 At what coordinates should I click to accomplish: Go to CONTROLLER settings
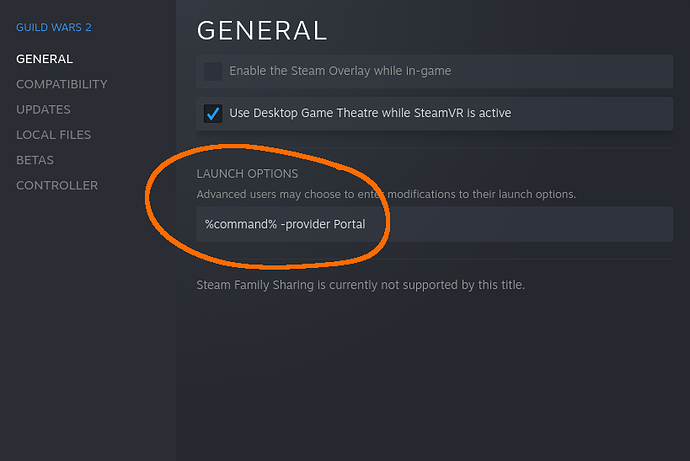(57, 186)
